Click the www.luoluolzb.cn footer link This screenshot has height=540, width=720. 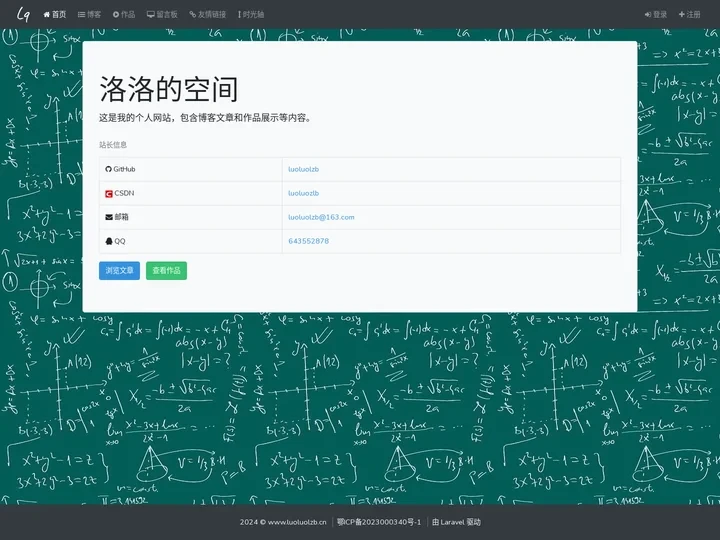pos(297,522)
